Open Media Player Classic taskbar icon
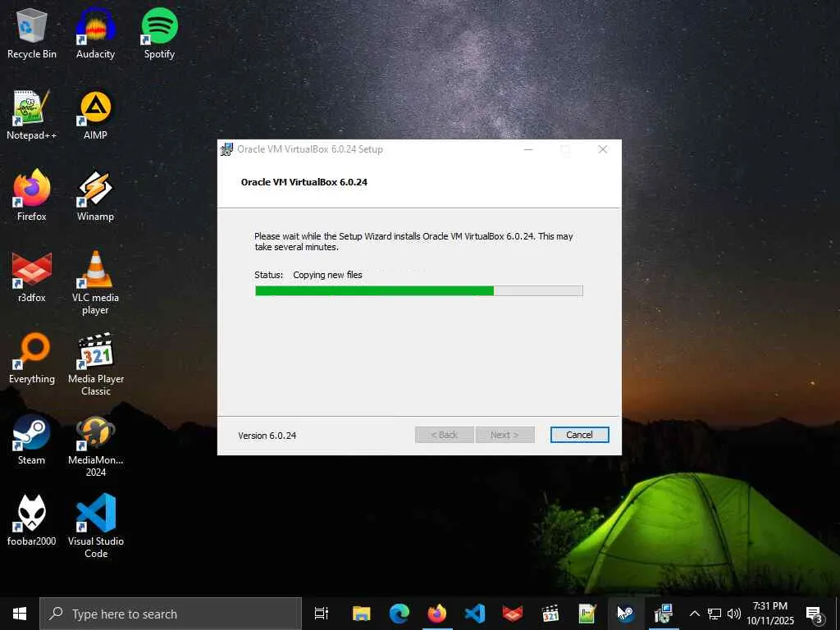The image size is (840, 630). tap(550, 614)
